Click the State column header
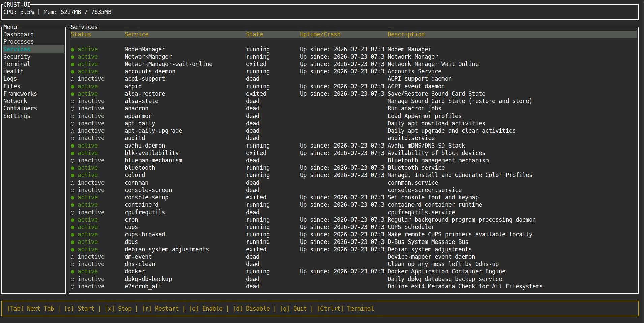The image size is (644, 323). pyautogui.click(x=254, y=34)
